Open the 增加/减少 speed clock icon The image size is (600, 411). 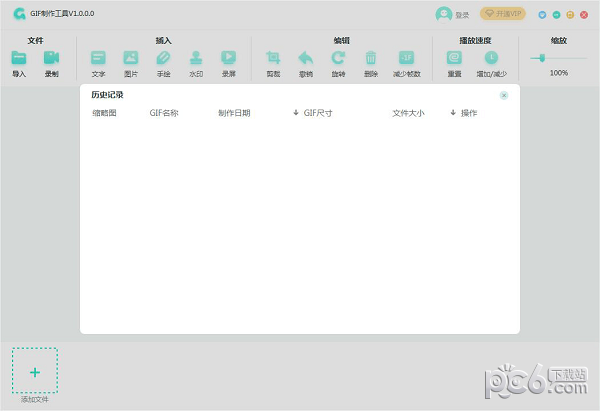tap(491, 58)
